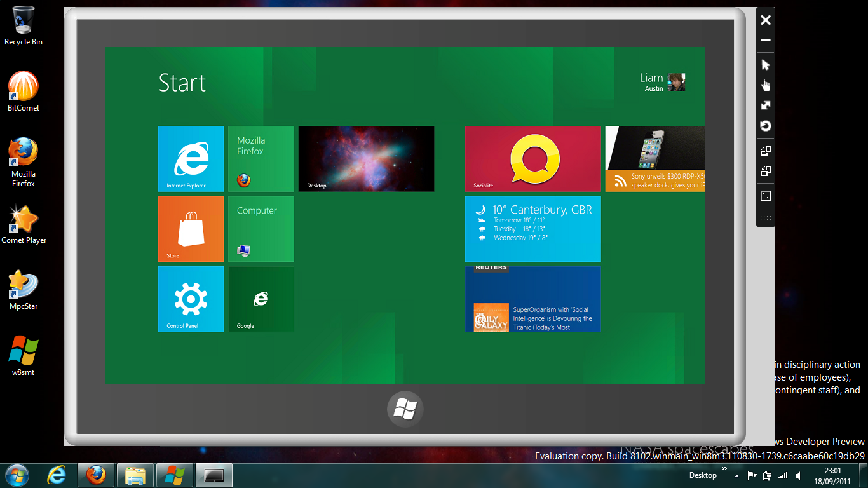Open the Desktop tile showing the nebula
The width and height of the screenshot is (868, 488).
(x=366, y=159)
